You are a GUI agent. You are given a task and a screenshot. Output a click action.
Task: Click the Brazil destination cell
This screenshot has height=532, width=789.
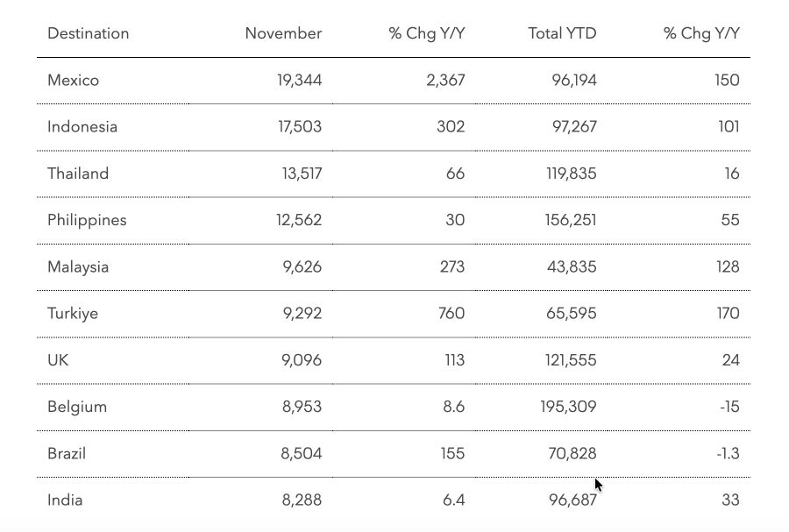click(67, 454)
